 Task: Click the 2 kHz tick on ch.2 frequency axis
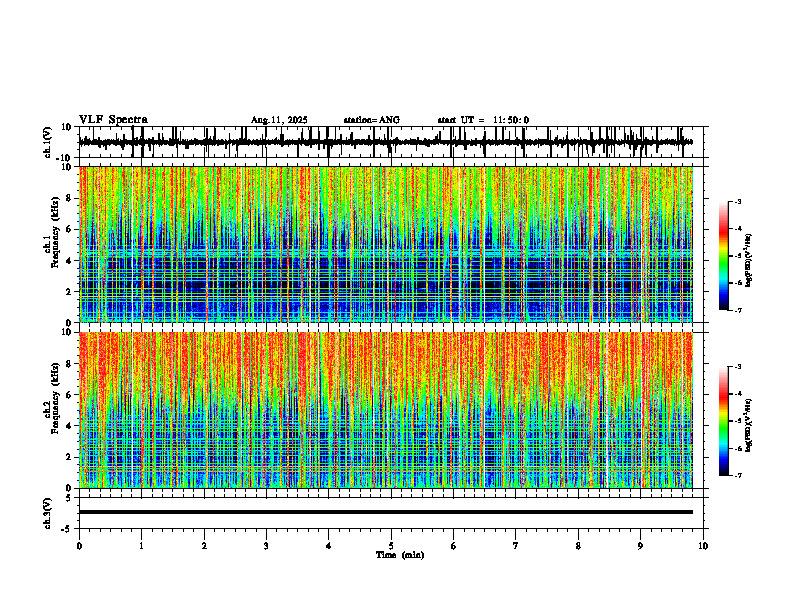tap(69, 457)
